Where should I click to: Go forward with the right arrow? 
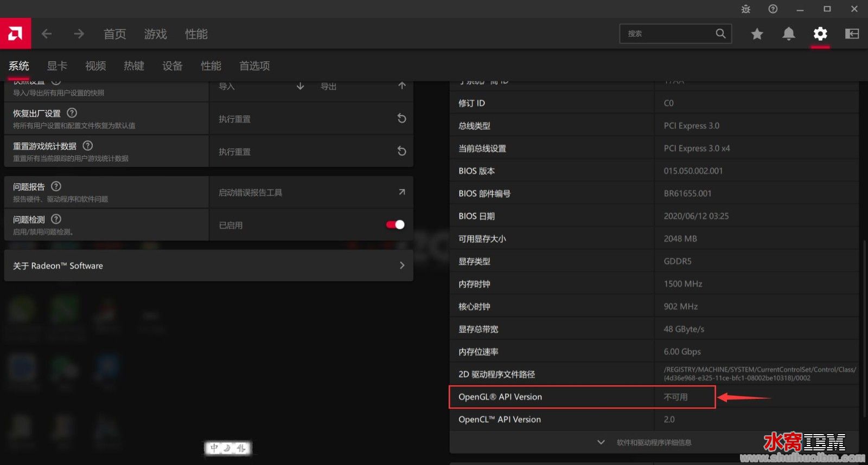tap(79, 34)
